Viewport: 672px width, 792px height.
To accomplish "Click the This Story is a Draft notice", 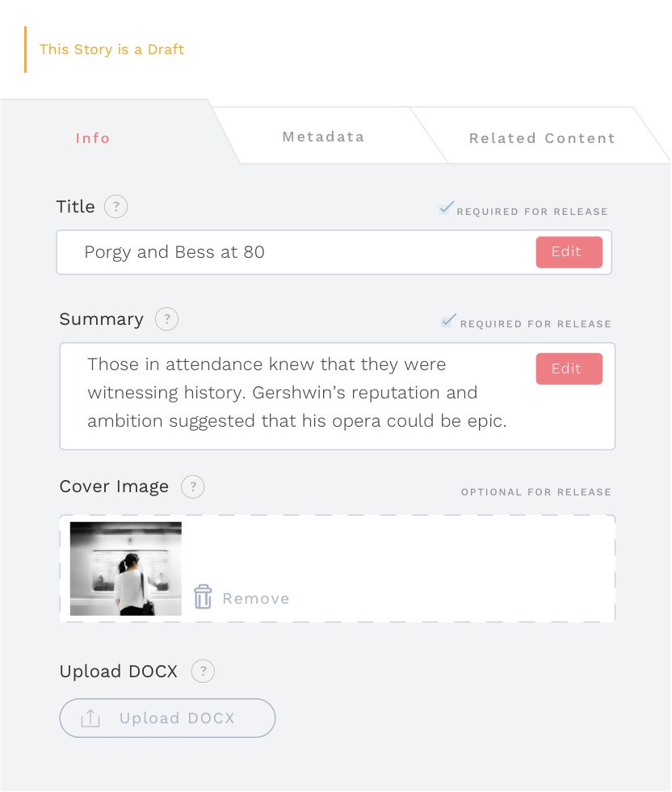I will pyautogui.click(x=111, y=49).
